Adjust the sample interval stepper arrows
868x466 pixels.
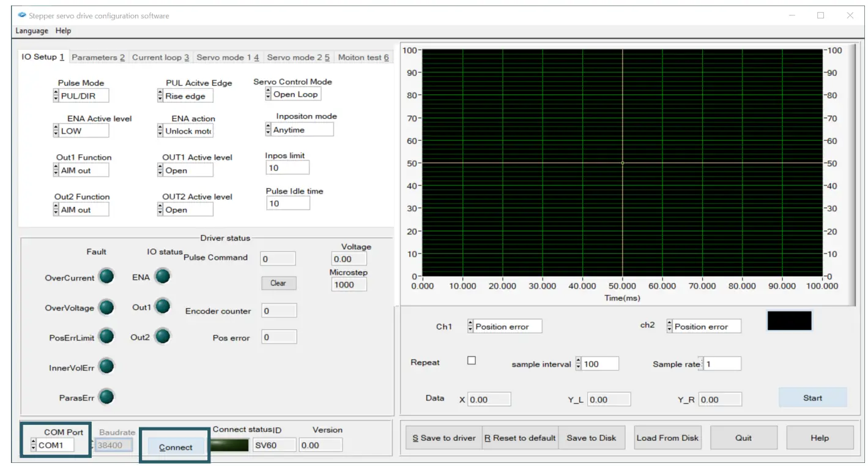click(579, 364)
